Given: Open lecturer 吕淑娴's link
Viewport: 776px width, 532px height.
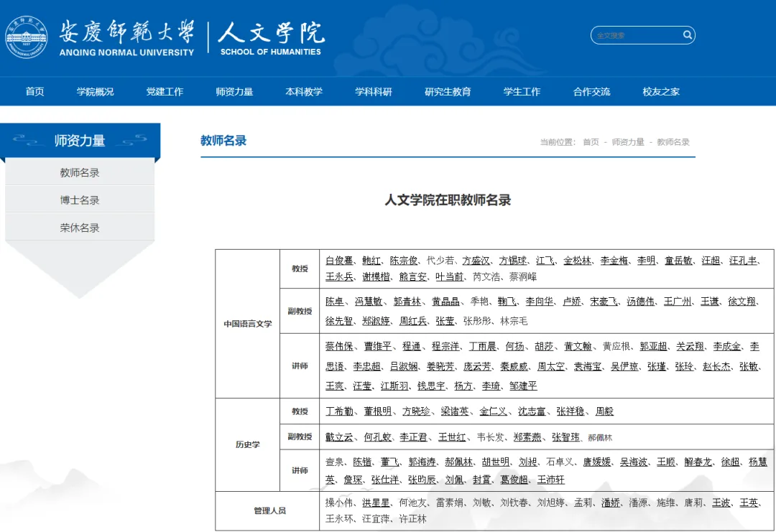Looking at the screenshot, I should click(x=404, y=366).
